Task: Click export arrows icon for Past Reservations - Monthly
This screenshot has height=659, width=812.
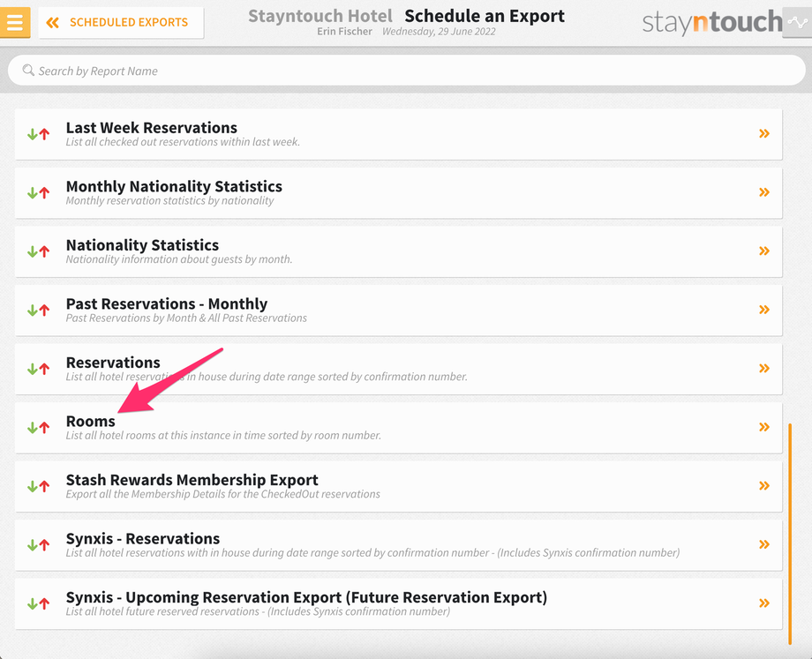Action: pyautogui.click(x=38, y=310)
